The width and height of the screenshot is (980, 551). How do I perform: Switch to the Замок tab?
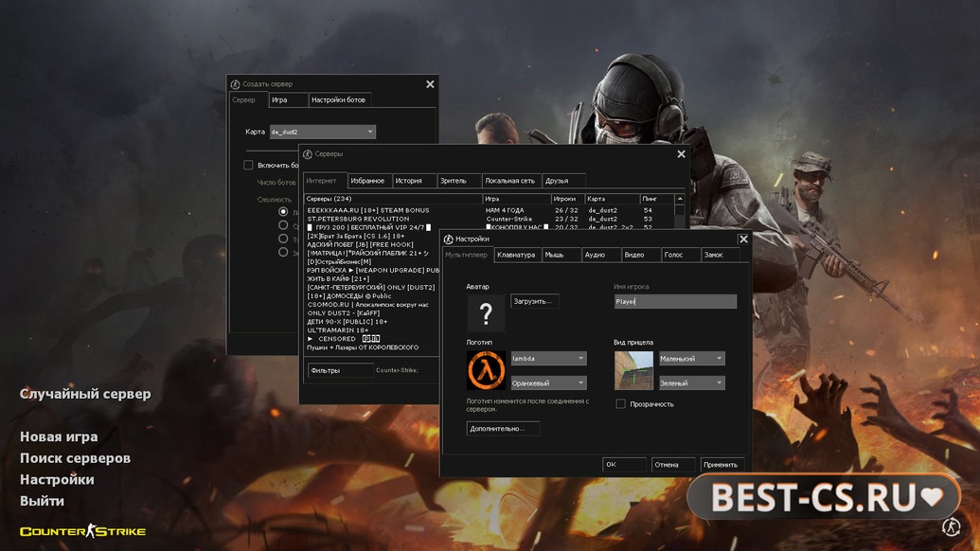pos(720,255)
